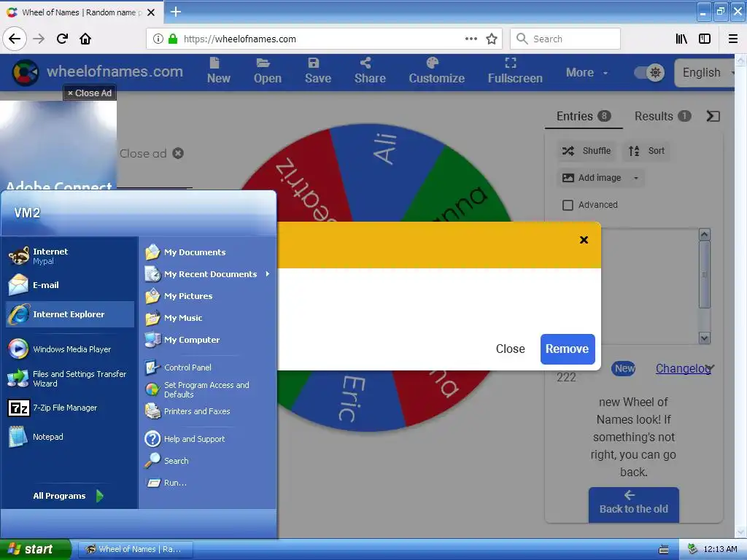
Task: Open 7-Zip File Manager
Action: pyautogui.click(x=70, y=408)
